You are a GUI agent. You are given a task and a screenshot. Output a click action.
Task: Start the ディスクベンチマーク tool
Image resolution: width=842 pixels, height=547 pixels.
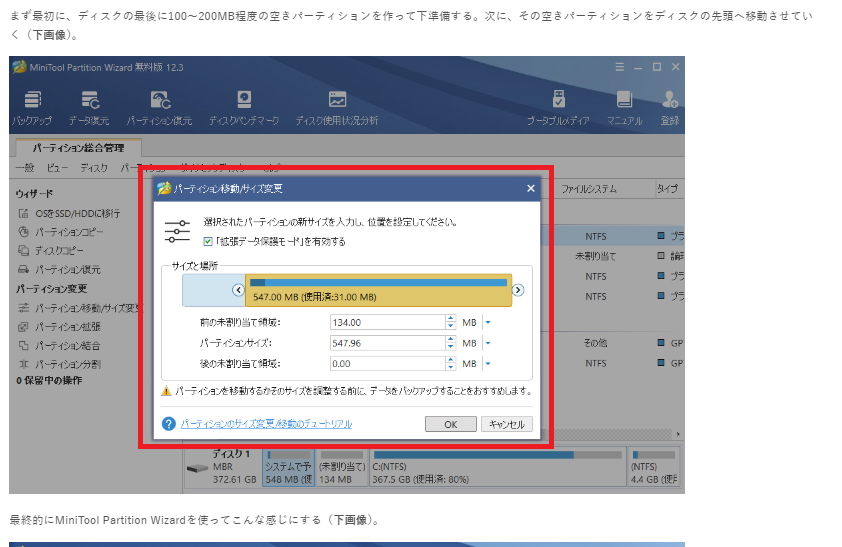244,100
